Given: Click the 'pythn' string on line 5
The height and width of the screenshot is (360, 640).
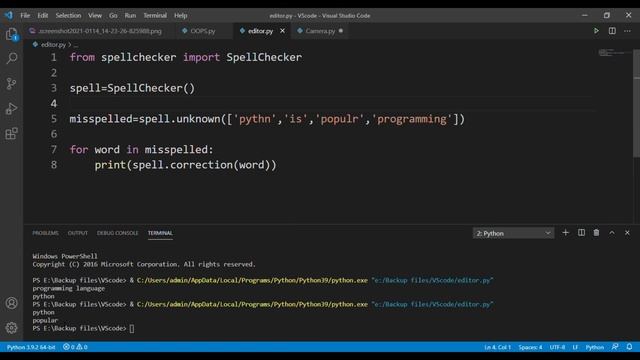Looking at the screenshot, I should pyautogui.click(x=255, y=119).
